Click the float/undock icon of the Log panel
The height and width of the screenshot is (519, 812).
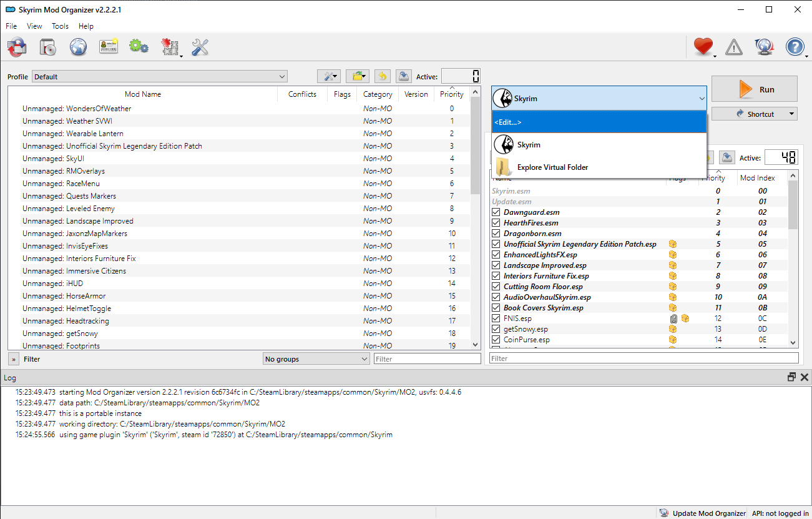pyautogui.click(x=791, y=377)
